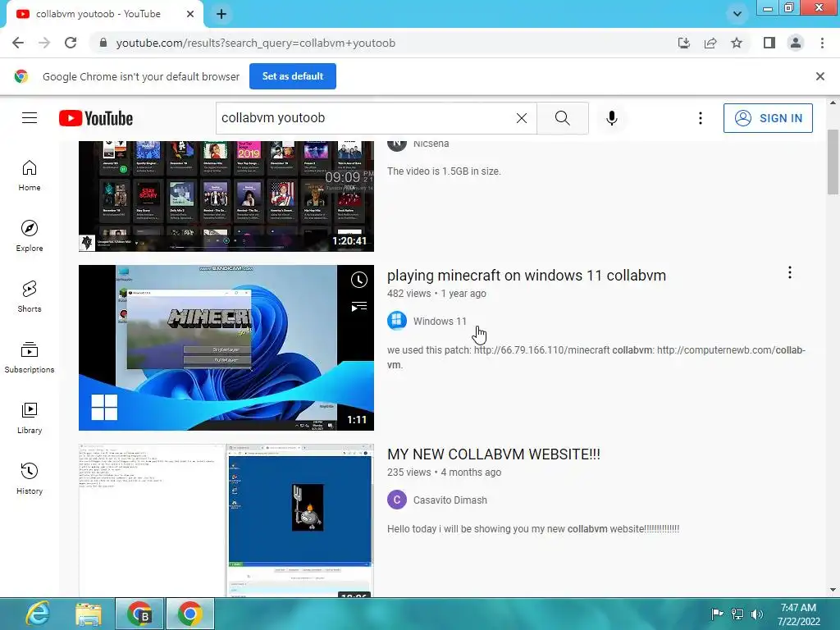
Task: Open the network tray icon
Action: point(737,614)
